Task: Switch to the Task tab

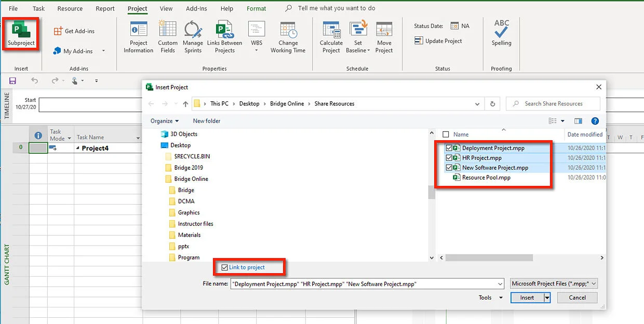Action: 38,9
